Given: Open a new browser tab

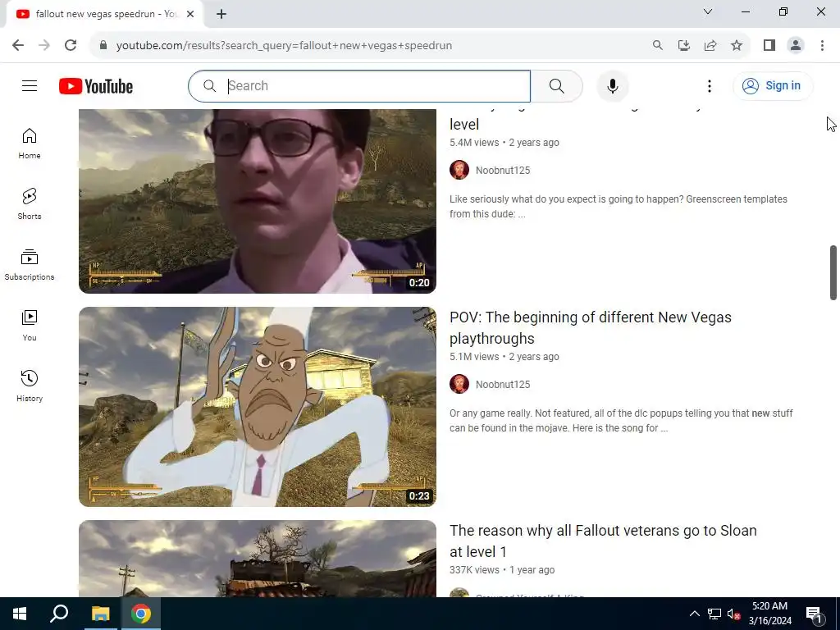Looking at the screenshot, I should coord(221,14).
